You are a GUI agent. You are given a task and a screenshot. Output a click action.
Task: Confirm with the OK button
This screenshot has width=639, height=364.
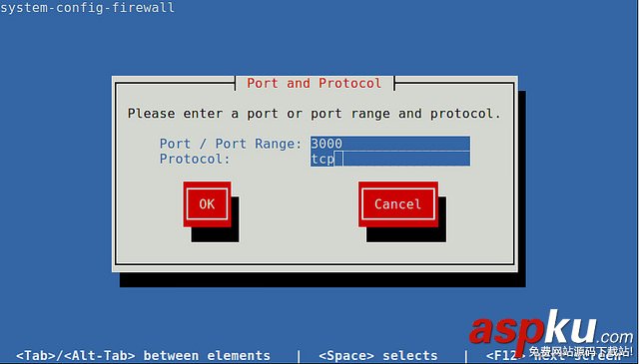[x=207, y=204]
